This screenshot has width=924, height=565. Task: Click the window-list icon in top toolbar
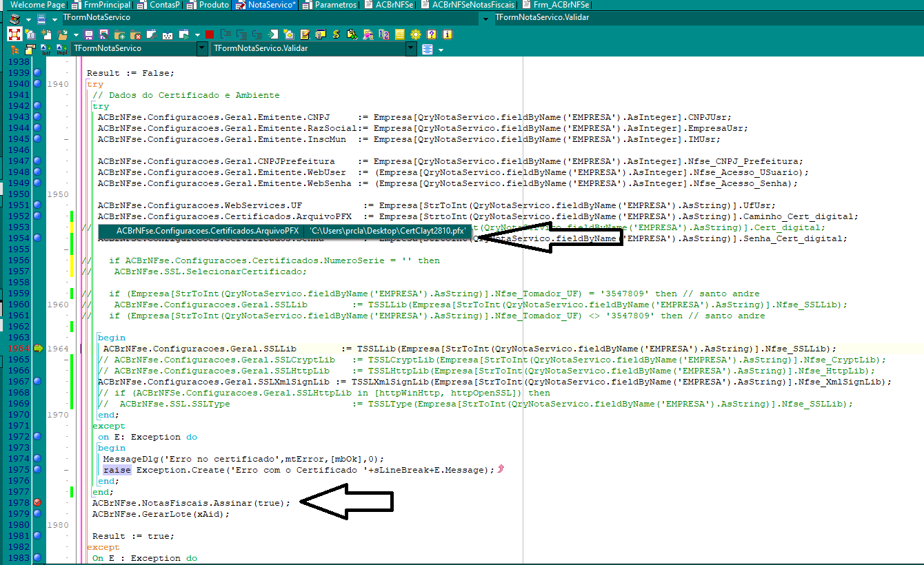pyautogui.click(x=41, y=18)
